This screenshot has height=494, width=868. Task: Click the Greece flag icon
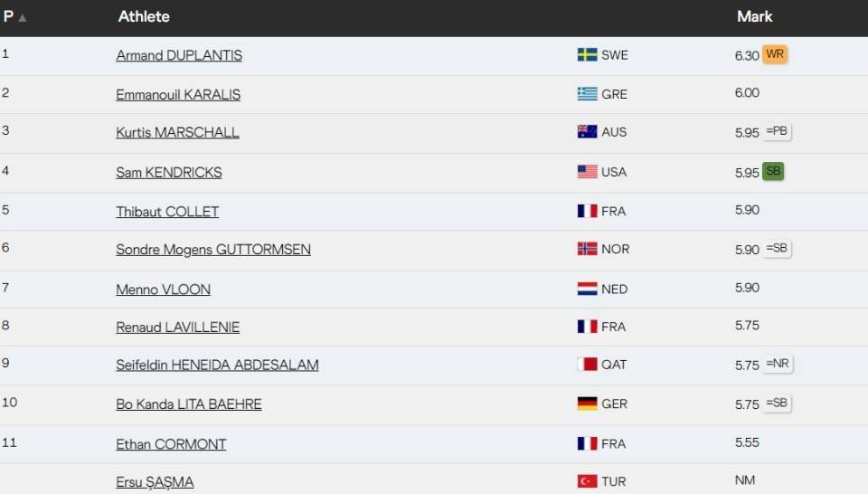pos(587,93)
